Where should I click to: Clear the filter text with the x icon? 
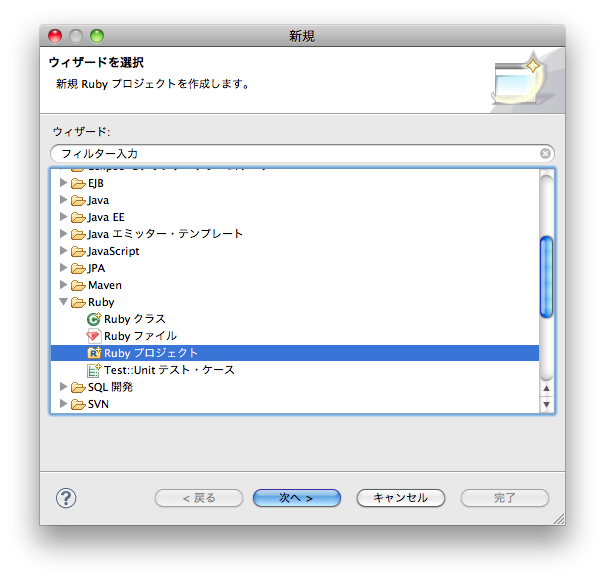pos(545,154)
